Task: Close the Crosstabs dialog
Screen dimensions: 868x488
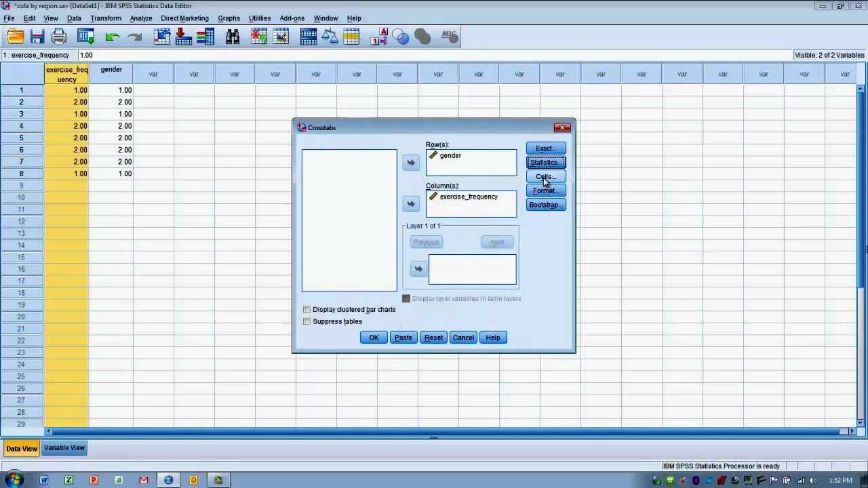Action: tap(562, 127)
